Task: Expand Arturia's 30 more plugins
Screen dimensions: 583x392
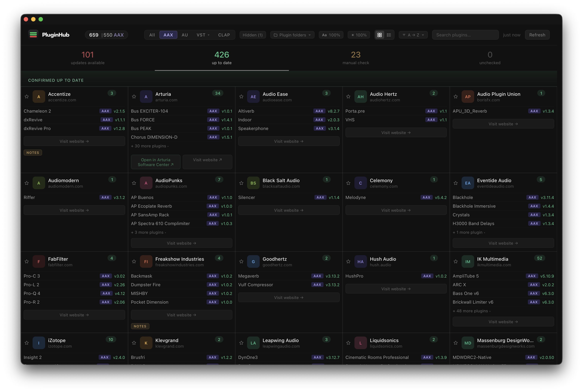Action: (x=150, y=146)
